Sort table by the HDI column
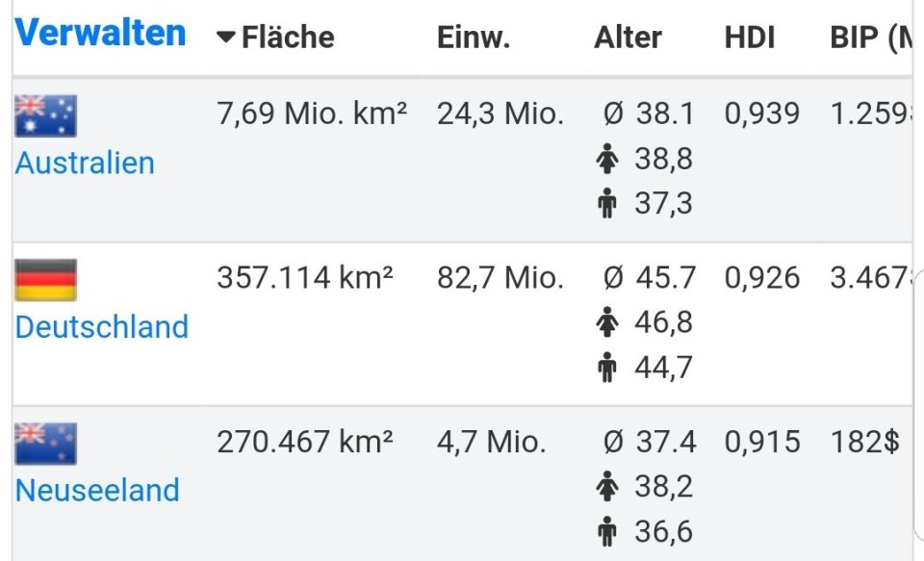Viewport: 924px width, 561px height. (750, 38)
